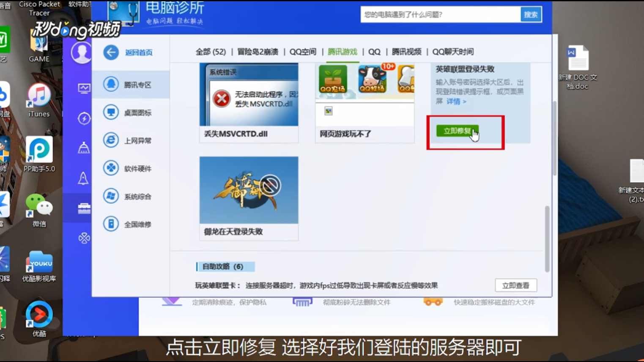
Task: Click the broom cleanup icon in blue sidebar
Action: 84,148
